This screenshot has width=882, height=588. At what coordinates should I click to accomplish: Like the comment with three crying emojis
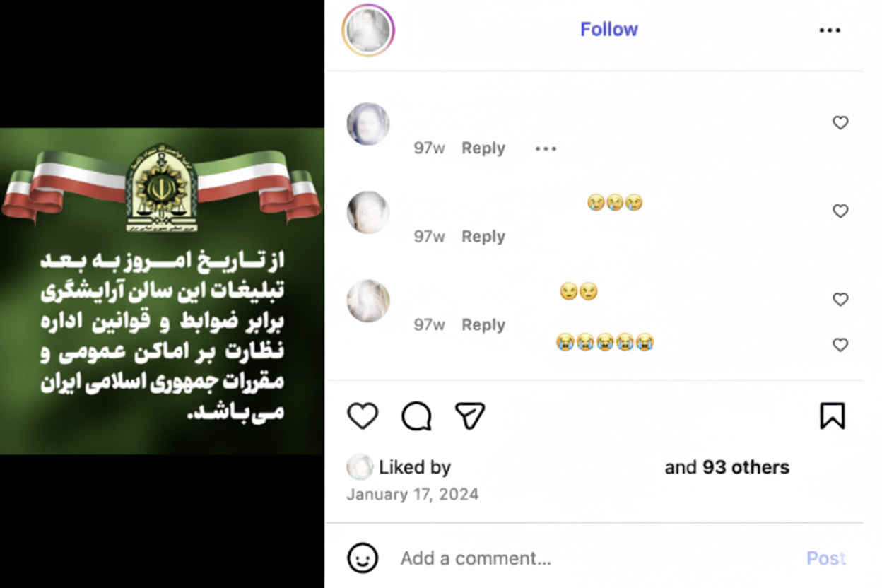click(840, 211)
